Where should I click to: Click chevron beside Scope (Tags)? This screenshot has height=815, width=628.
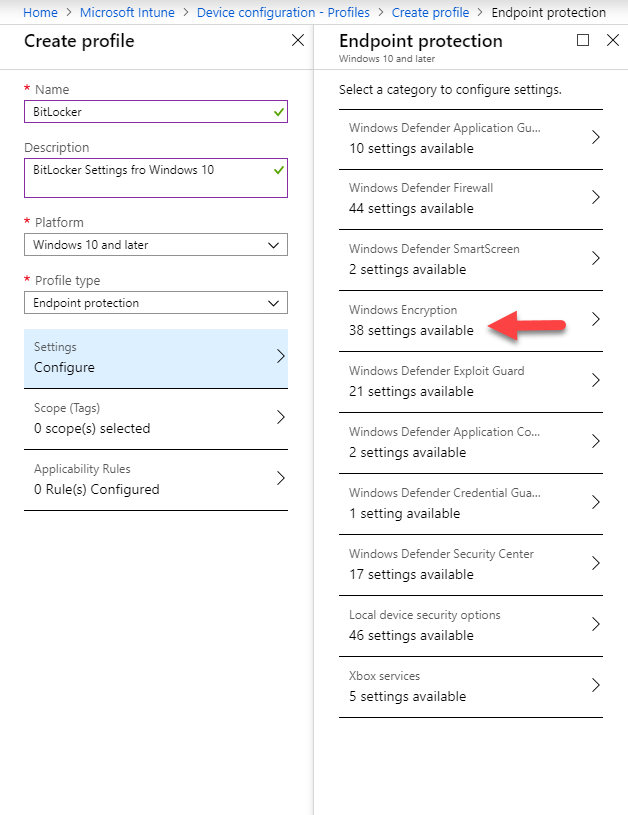click(x=281, y=417)
